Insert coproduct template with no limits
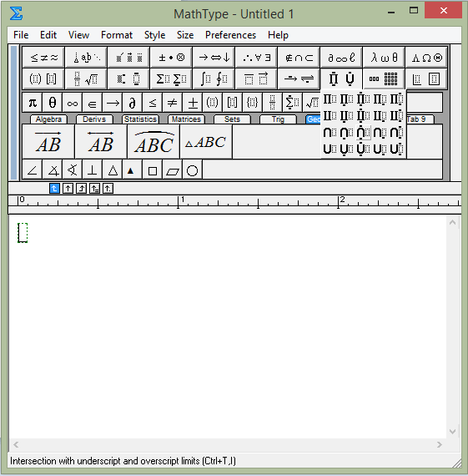The height and width of the screenshot is (476, 468). [x=330, y=116]
